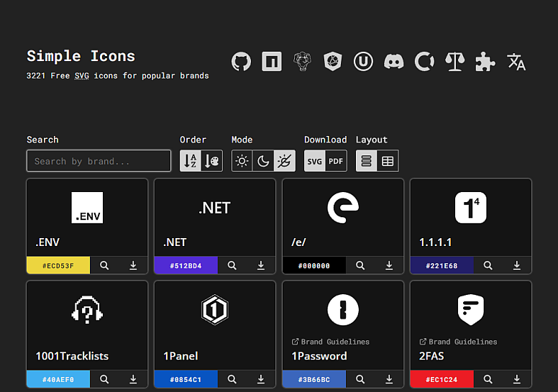
Task: View details of the .ENV icon
Action: pyautogui.click(x=104, y=265)
